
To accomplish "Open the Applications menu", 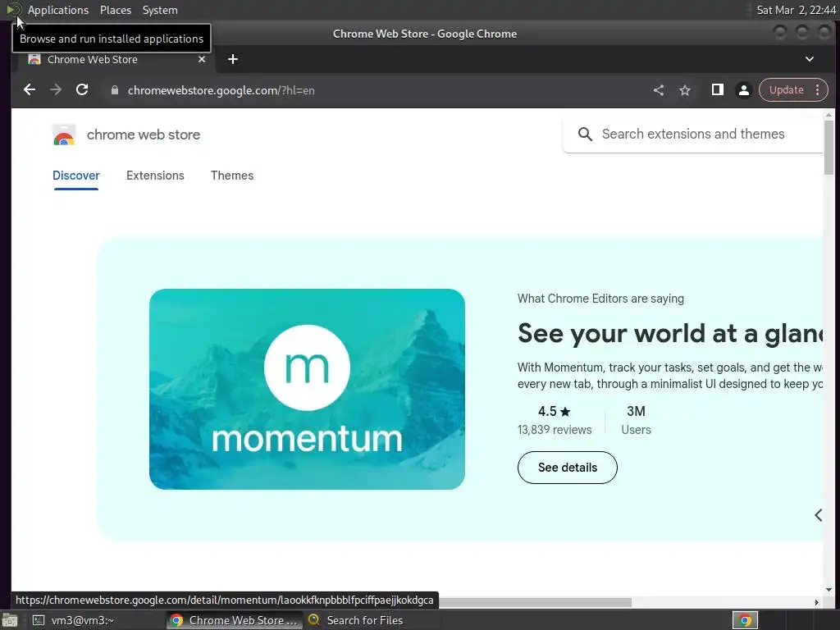I will pos(58,10).
